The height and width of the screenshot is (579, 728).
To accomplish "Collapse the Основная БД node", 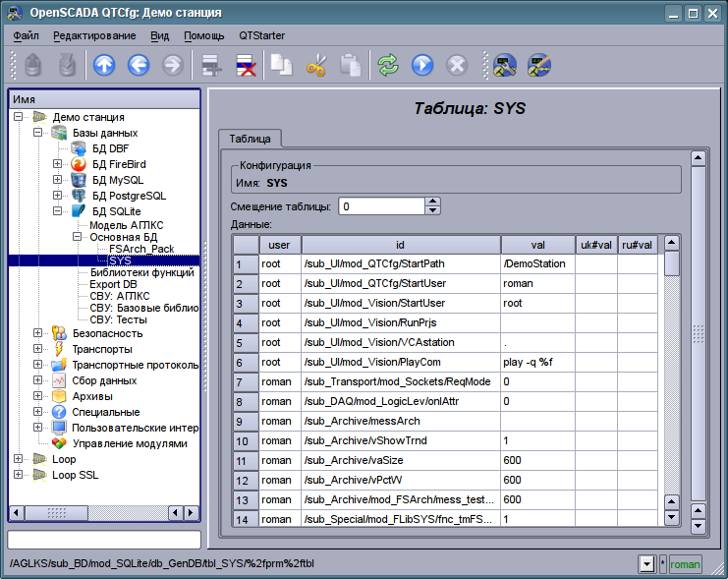I will click(77, 237).
